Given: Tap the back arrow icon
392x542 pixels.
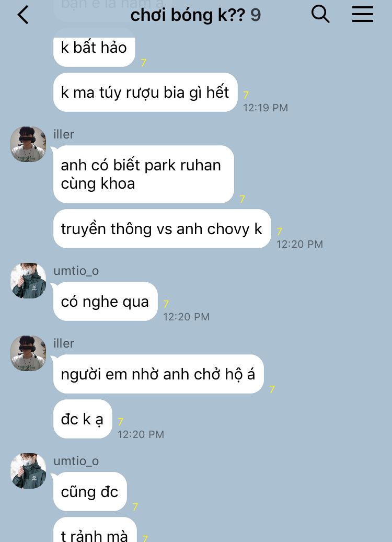Looking at the screenshot, I should 23,15.
